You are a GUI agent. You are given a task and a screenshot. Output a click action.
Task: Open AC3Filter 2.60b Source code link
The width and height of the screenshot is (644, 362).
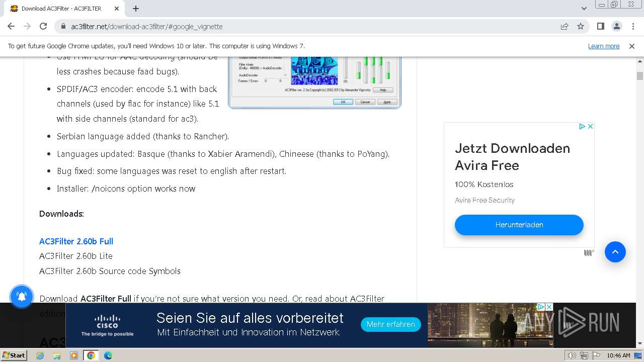(93, 271)
